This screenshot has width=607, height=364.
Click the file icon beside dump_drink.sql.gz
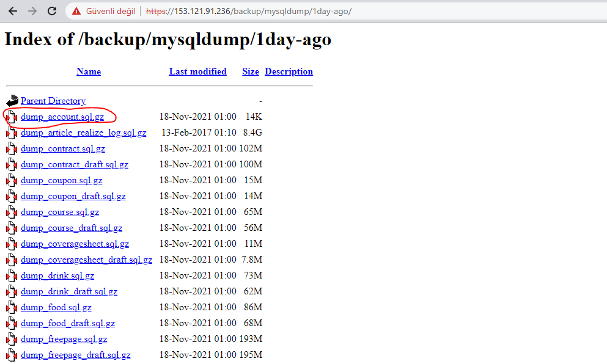click(12, 275)
